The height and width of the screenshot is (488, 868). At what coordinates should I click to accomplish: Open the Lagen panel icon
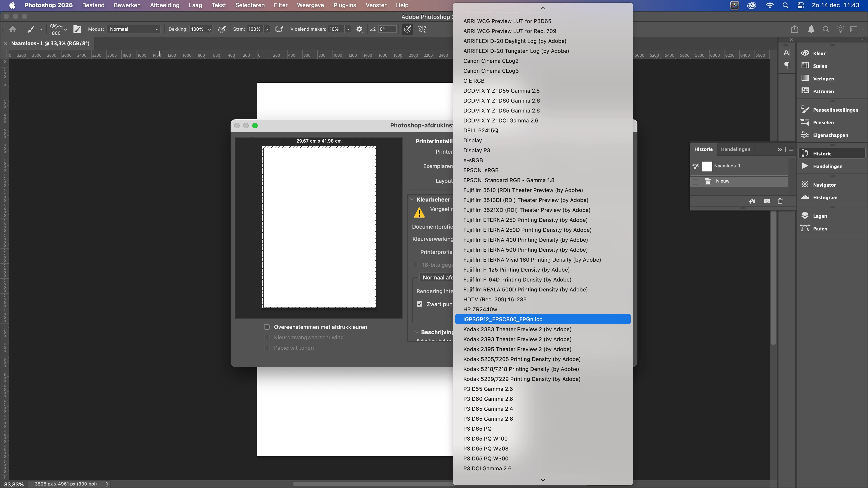(805, 216)
